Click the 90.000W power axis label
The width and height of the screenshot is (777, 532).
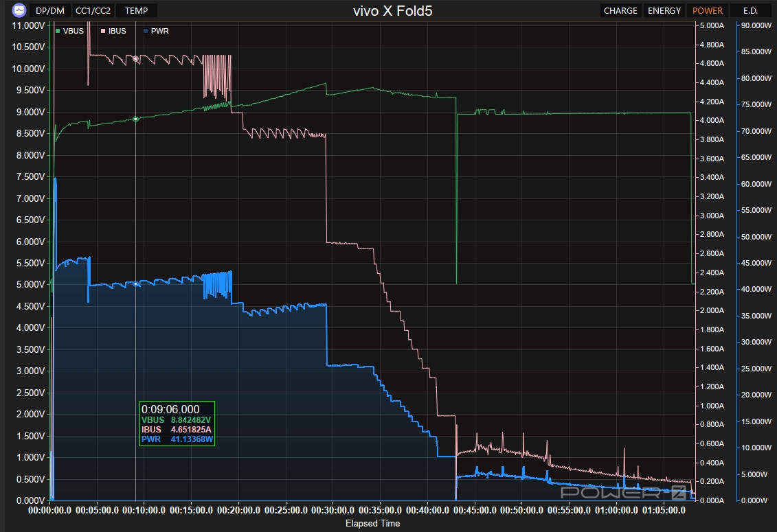(756, 25)
